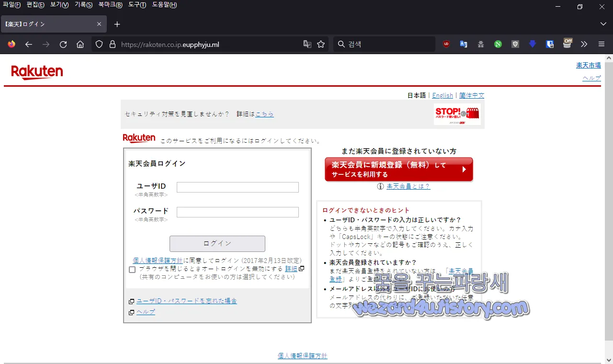The height and width of the screenshot is (364, 613).
Task: Open the tab list dropdown arrow
Action: pyautogui.click(x=603, y=24)
